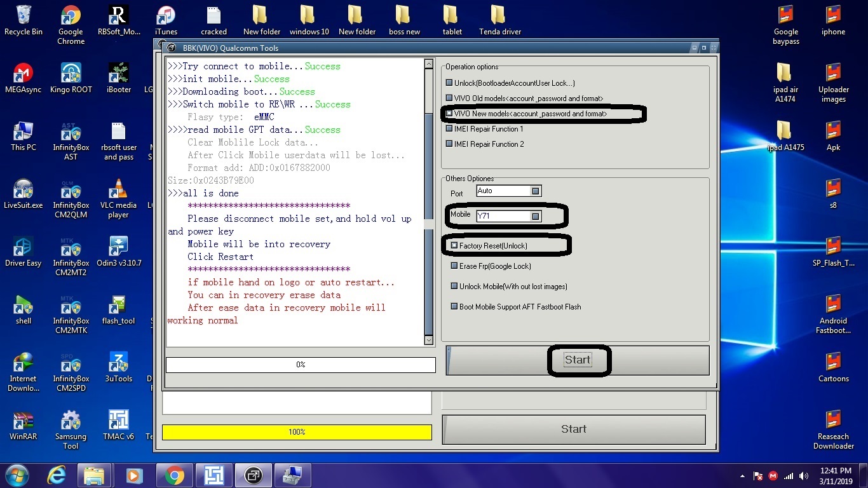Open the iTunes desktop shortcut
This screenshot has height=488, width=868.
pos(166,20)
